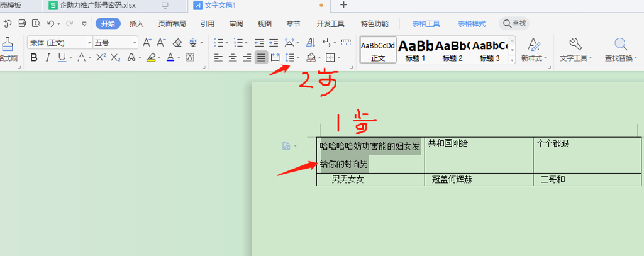Align text left

[219, 57]
